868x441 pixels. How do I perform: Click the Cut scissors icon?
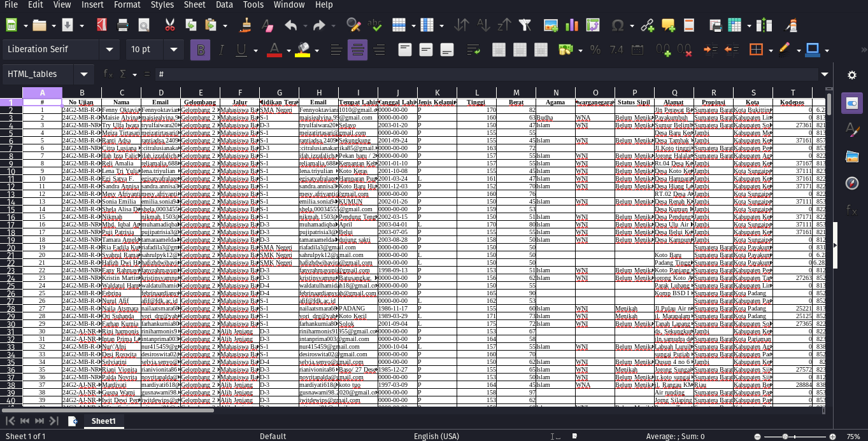click(169, 25)
